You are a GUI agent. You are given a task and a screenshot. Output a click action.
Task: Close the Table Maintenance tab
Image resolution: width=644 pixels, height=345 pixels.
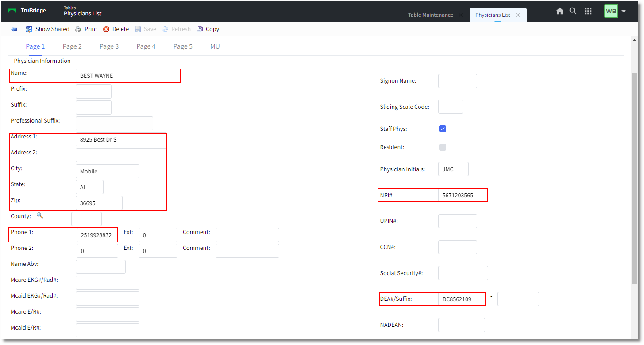point(461,15)
